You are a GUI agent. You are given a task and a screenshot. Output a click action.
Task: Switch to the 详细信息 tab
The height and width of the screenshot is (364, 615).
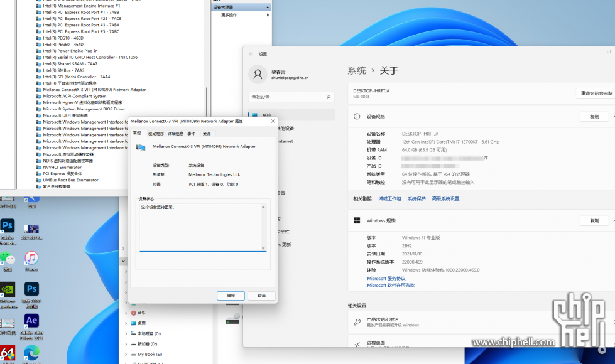[x=175, y=134]
